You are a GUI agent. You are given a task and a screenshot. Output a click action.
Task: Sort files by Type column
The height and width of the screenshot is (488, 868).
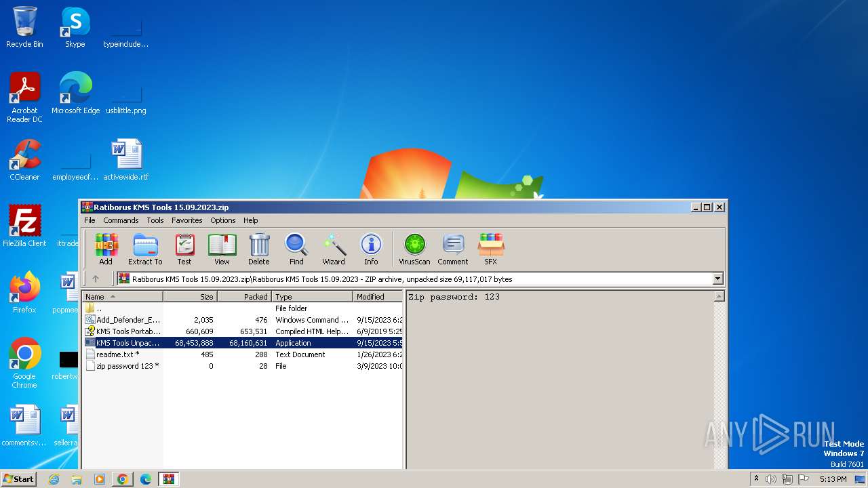pyautogui.click(x=313, y=296)
